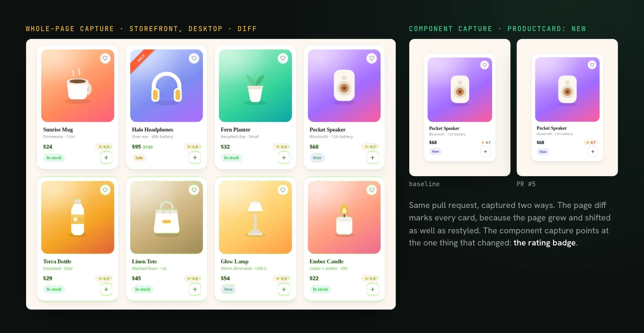Click the 5.0 rating badge on Fern Planter

click(282, 147)
